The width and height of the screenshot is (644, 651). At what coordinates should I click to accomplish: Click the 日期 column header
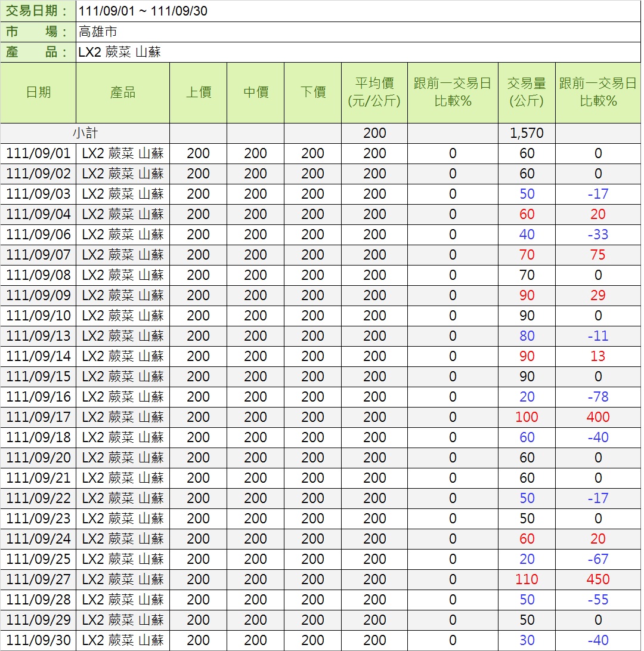coord(38,92)
